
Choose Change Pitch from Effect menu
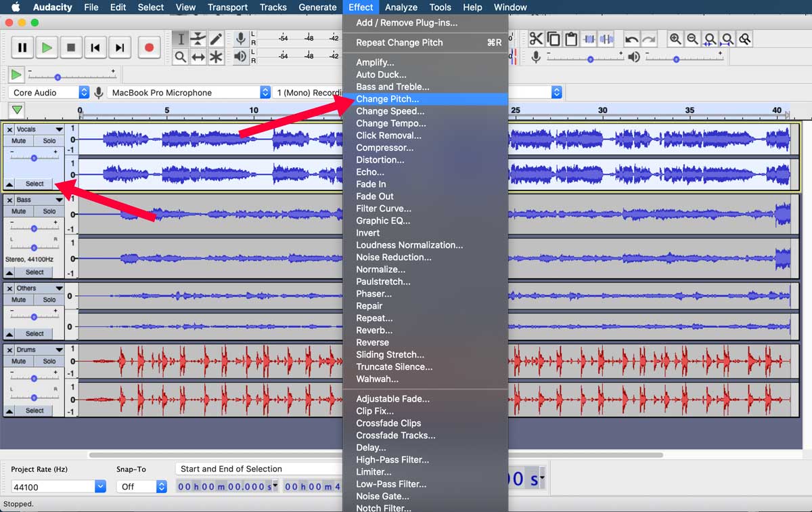click(426, 99)
